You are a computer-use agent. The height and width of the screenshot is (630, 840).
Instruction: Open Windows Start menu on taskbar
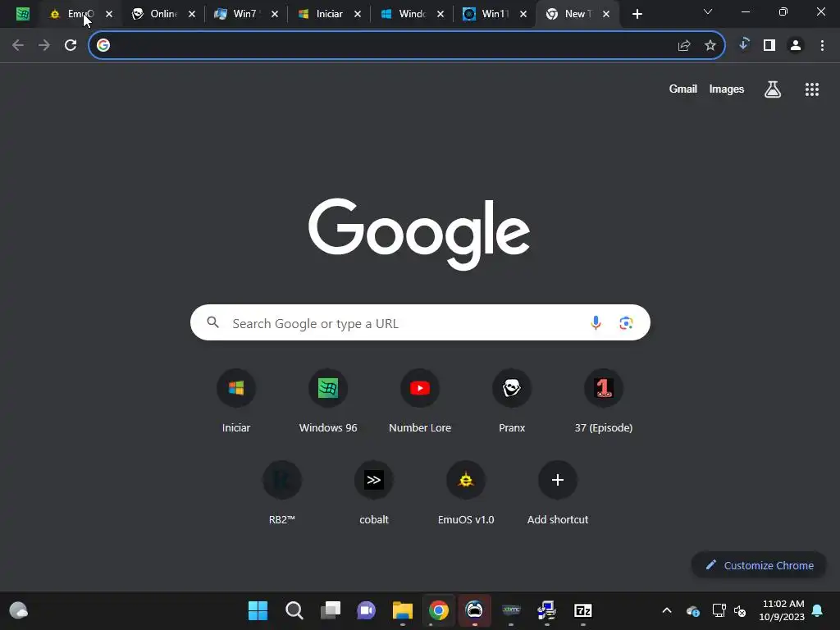[258, 610]
